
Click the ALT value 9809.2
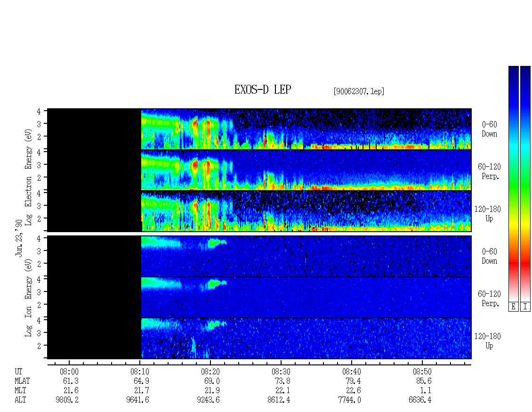[x=67, y=400]
